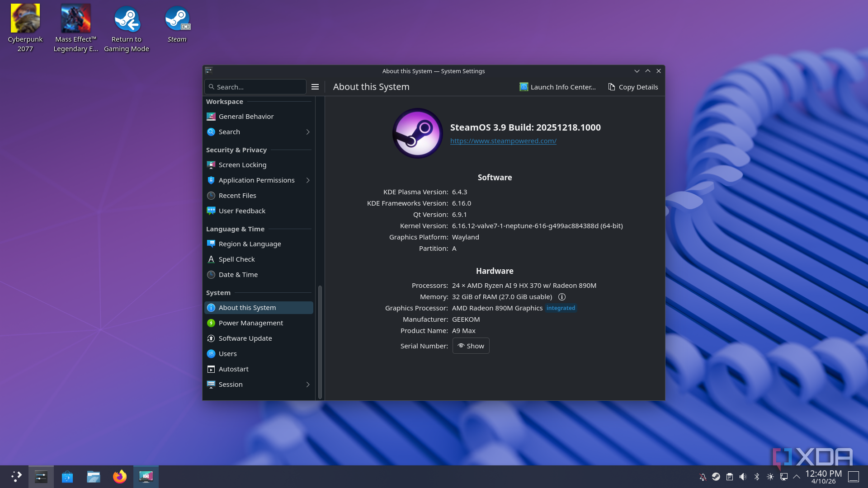This screenshot has height=488, width=868.
Task: Expand the Session submenu arrow
Action: click(308, 385)
